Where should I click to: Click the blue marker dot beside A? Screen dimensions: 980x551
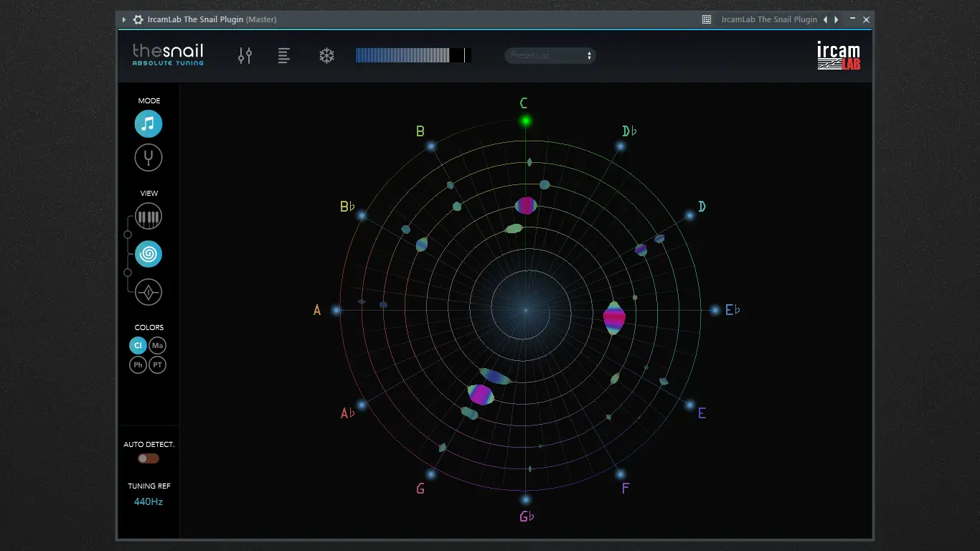pos(336,310)
